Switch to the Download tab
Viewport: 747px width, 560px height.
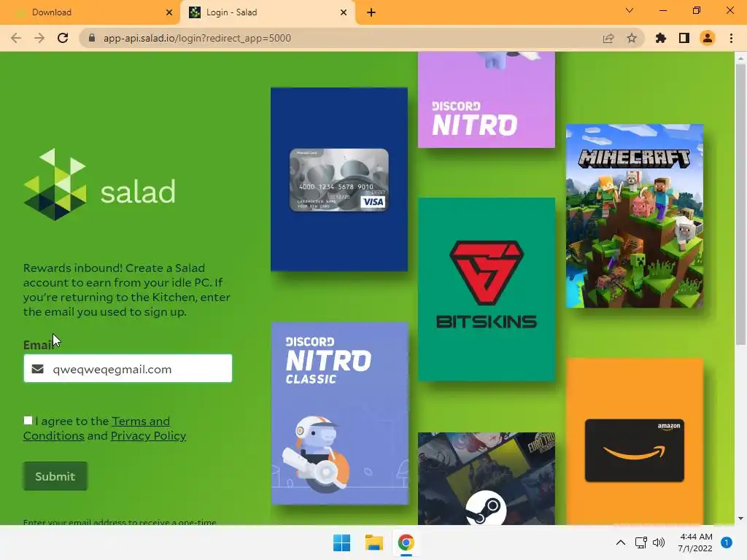(90, 12)
